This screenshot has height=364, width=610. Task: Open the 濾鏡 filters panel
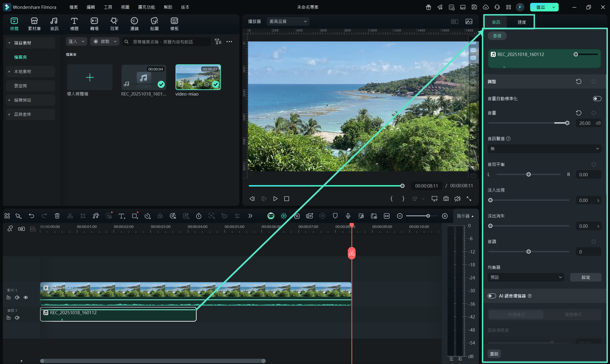(134, 24)
